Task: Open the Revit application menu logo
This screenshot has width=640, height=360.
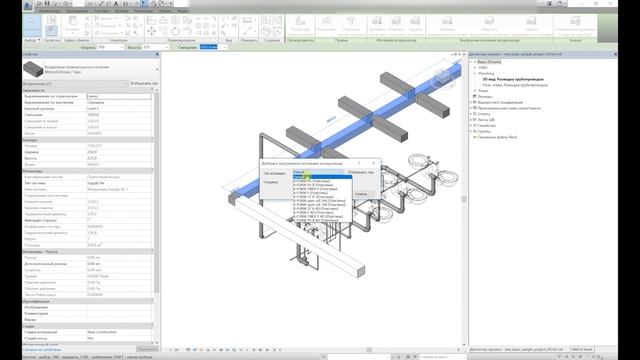Action: tap(28, 5)
